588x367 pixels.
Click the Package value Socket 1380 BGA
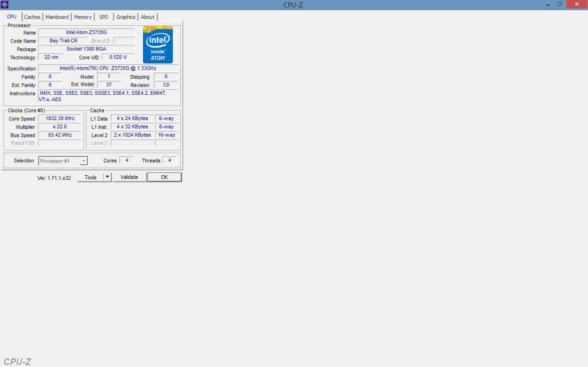pos(86,49)
